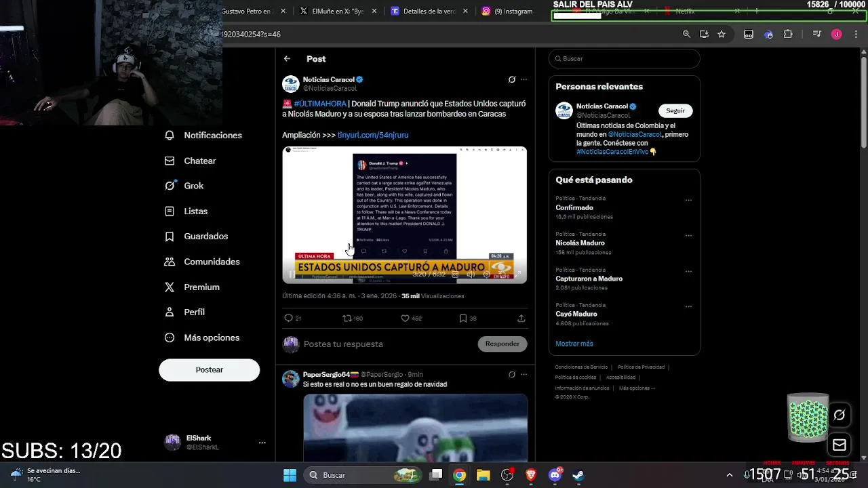Open Condiciones de Servicio footer link
Image resolution: width=868 pixels, height=488 pixels.
tap(581, 367)
